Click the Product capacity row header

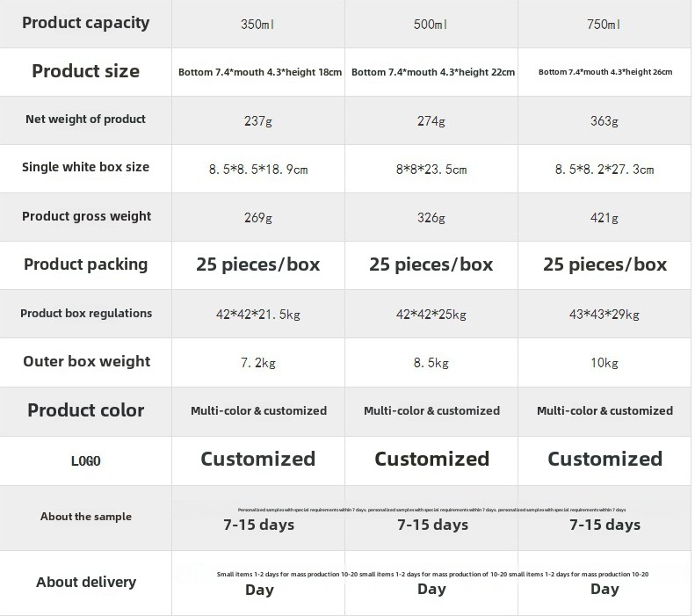[85, 23]
